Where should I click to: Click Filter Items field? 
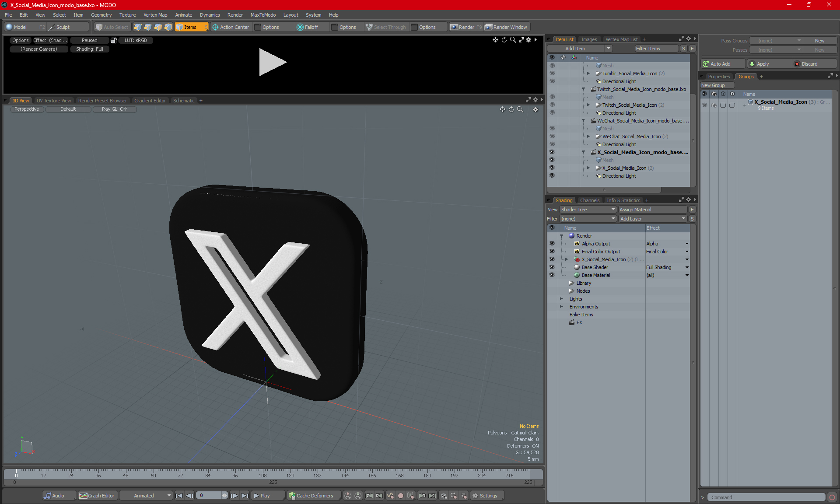(x=656, y=49)
